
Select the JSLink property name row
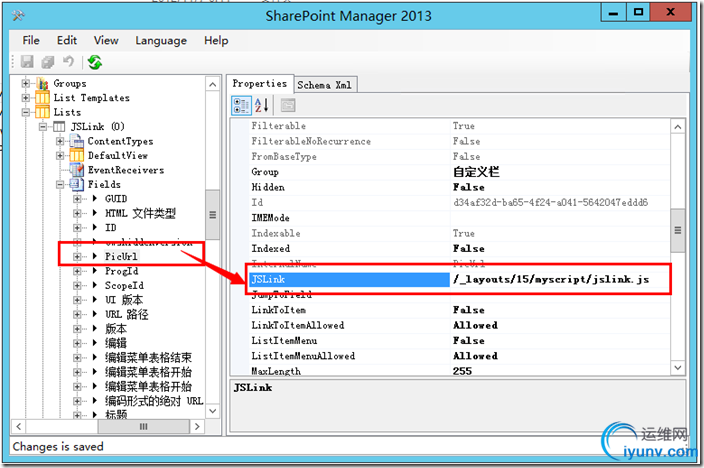pyautogui.click(x=349, y=279)
